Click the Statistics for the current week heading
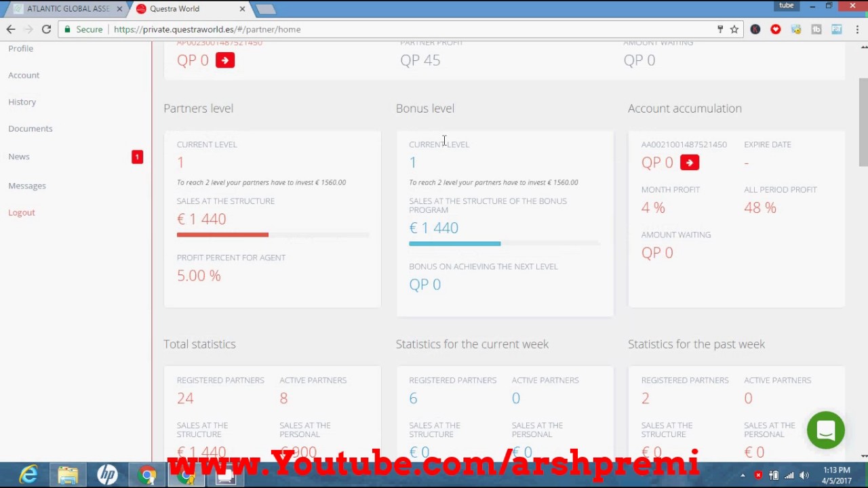Screen dimensions: 868x488 point(473,344)
